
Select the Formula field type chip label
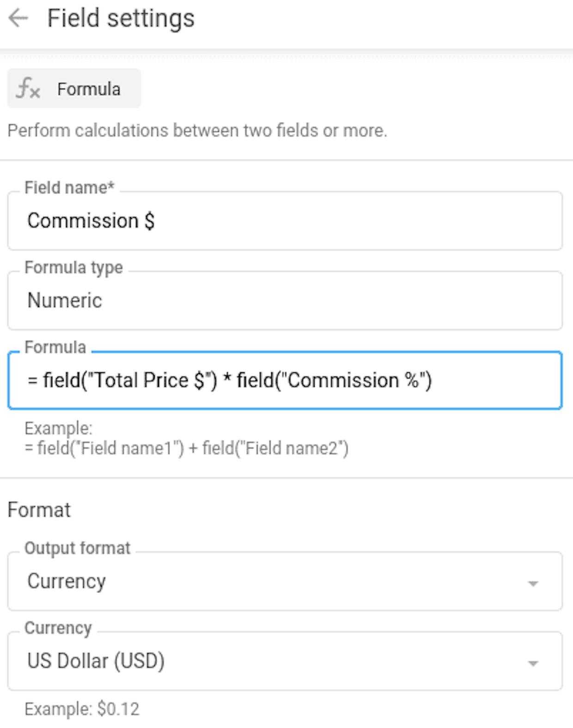coord(89,89)
